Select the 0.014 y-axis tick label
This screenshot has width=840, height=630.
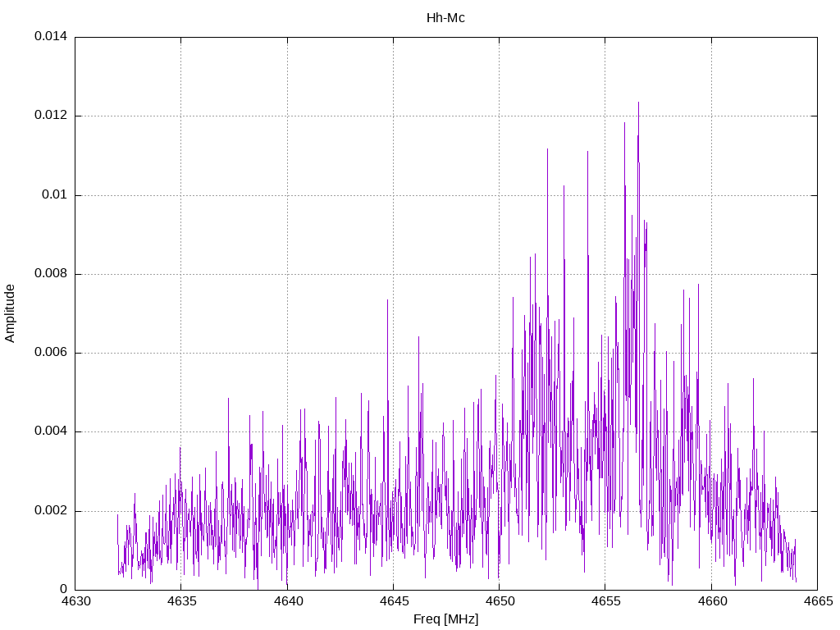pos(50,37)
